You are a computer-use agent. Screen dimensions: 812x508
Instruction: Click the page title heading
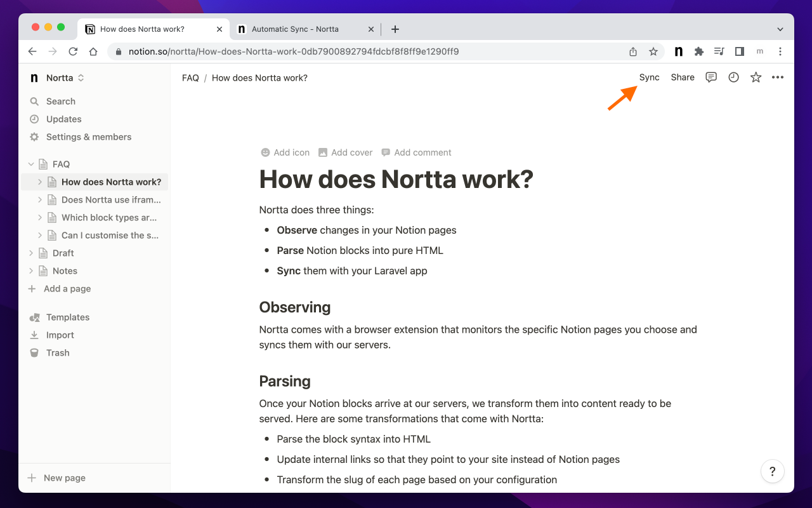[x=396, y=180]
